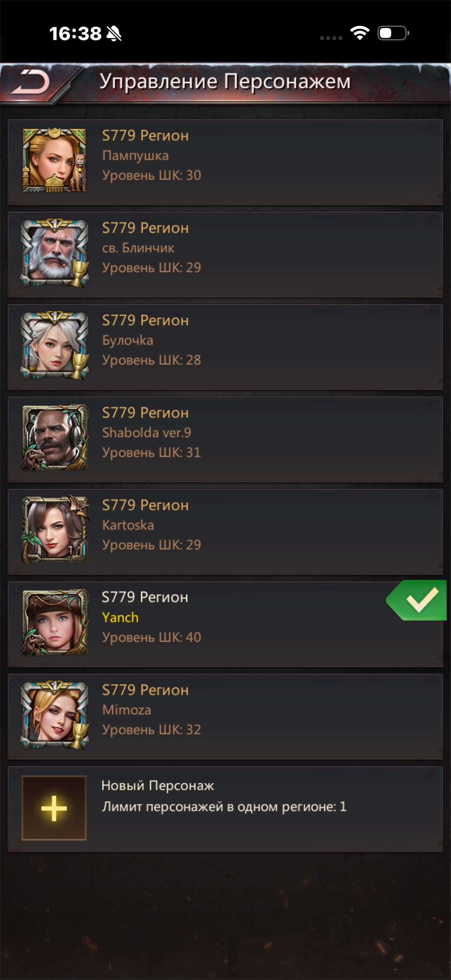451x980 pixels.
Task: Tap the battery indicator in status bar
Action: (393, 33)
